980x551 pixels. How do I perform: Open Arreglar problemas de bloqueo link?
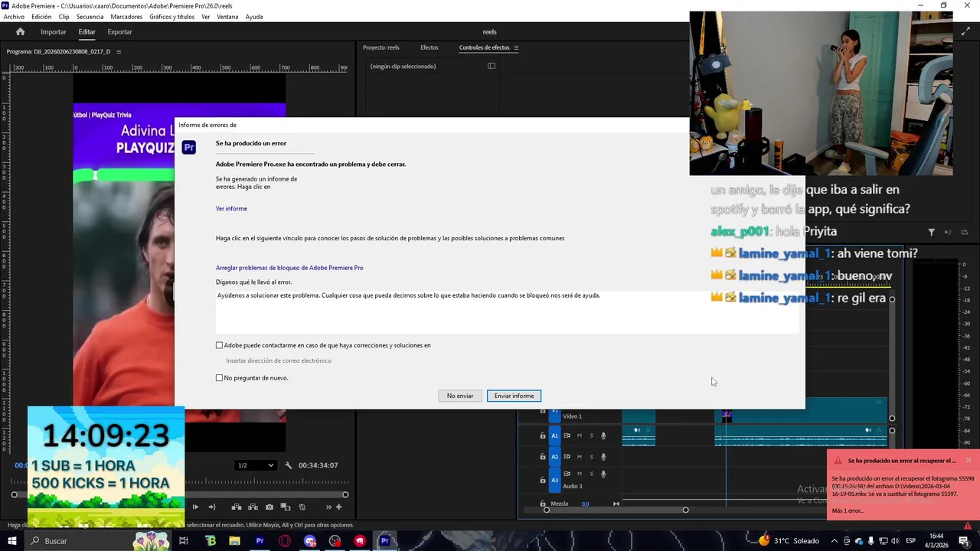click(x=289, y=268)
